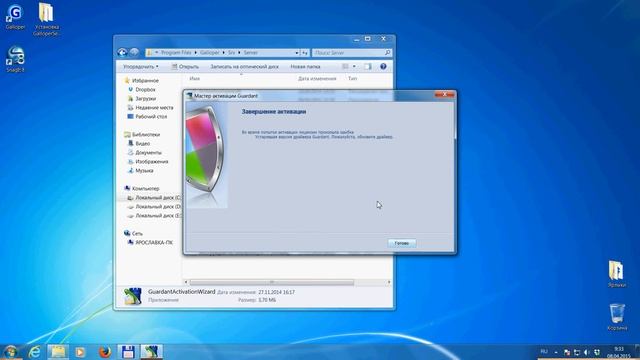Click the floppy disk taskbar icon

pos(128,352)
